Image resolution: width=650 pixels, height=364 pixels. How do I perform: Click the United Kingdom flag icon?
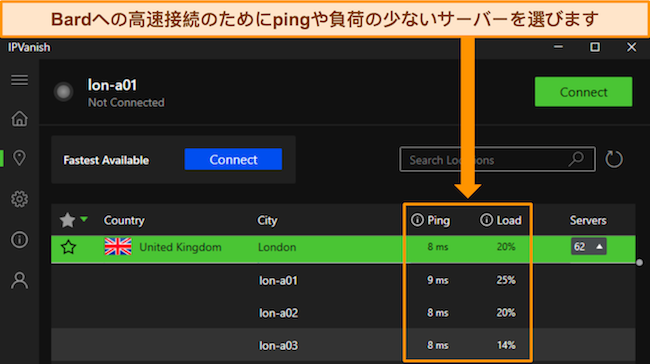click(x=118, y=247)
